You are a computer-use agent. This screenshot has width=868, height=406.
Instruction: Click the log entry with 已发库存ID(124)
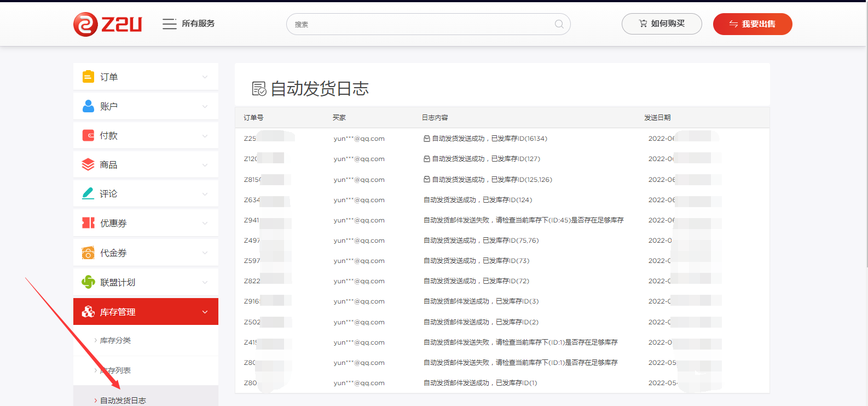[x=478, y=200]
